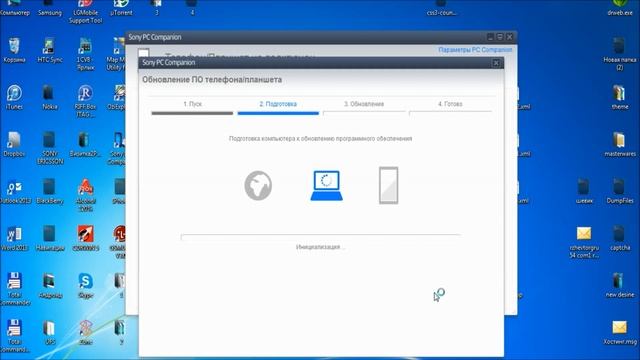This screenshot has width=640, height=360.
Task: Open the 1CV8 Ярлык shortcut
Action: [x=85, y=54]
